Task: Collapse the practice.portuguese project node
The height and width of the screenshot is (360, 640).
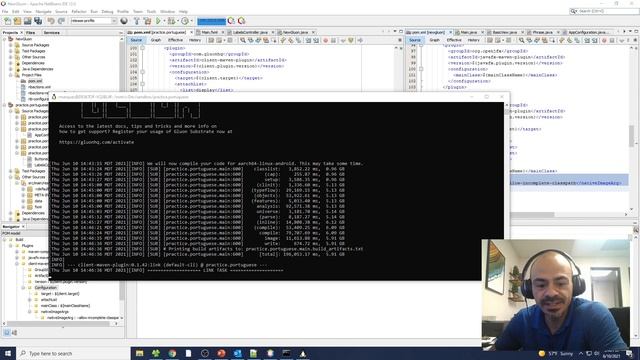Action: pyautogui.click(x=4, y=105)
